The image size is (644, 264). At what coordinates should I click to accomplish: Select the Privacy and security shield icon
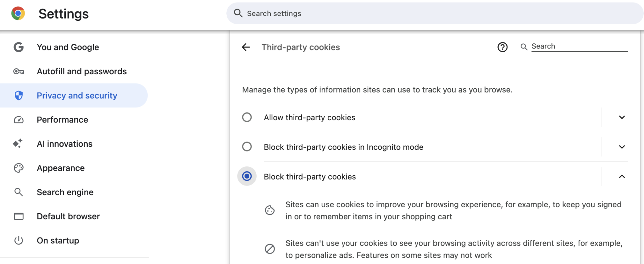tap(19, 95)
